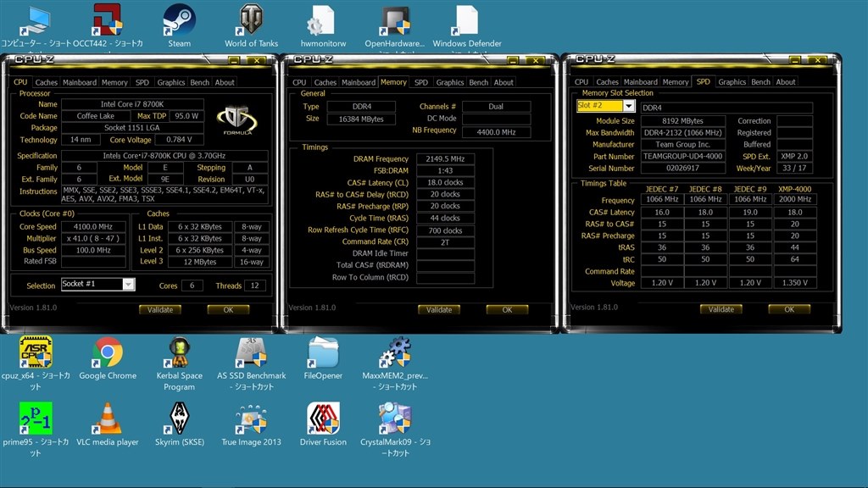Switch to Graphics tab in the SPD window
The width and height of the screenshot is (868, 488).
tap(732, 82)
